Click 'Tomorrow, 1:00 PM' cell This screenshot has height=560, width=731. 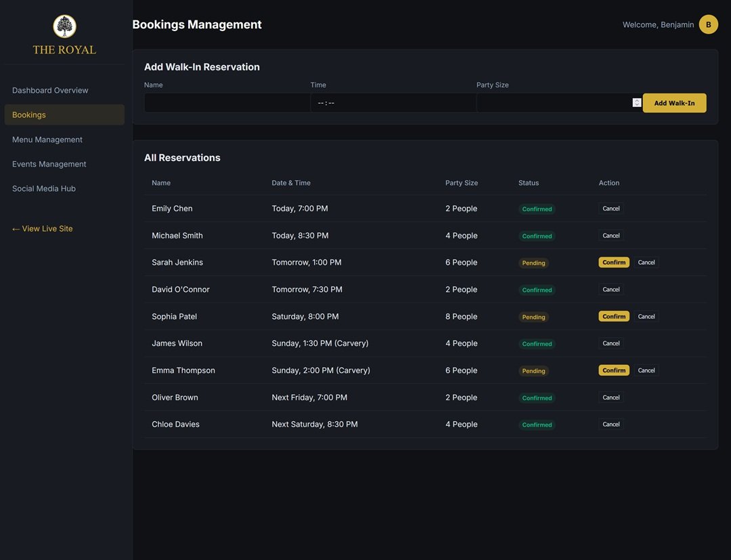307,263
